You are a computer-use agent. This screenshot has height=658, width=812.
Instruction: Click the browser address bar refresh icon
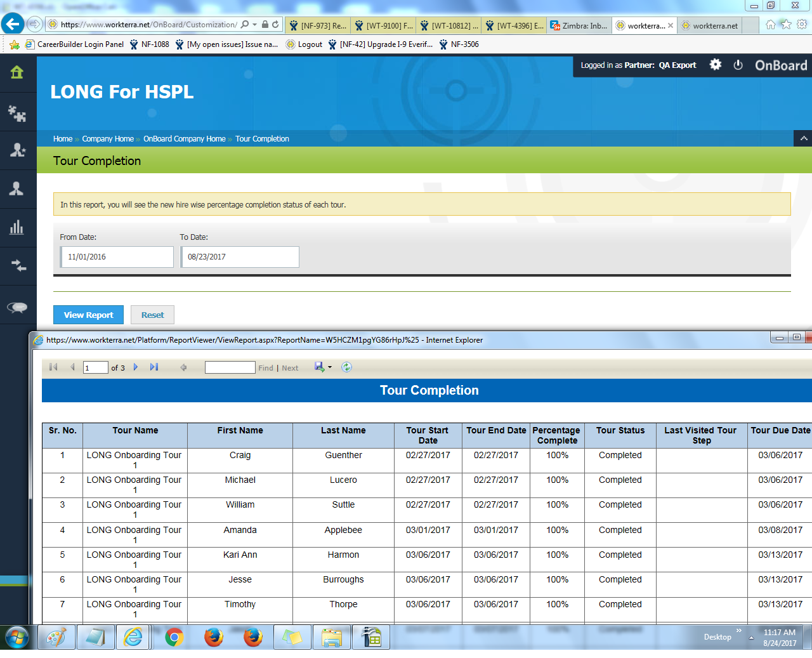(x=275, y=25)
